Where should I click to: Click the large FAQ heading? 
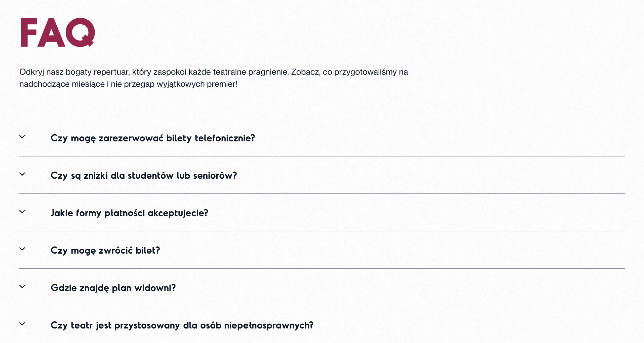click(58, 32)
